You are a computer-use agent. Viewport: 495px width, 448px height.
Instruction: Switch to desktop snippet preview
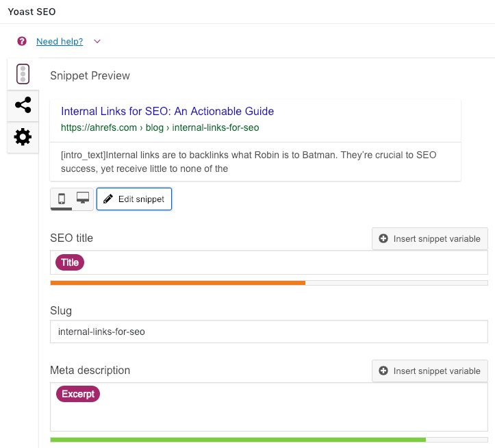pos(83,198)
